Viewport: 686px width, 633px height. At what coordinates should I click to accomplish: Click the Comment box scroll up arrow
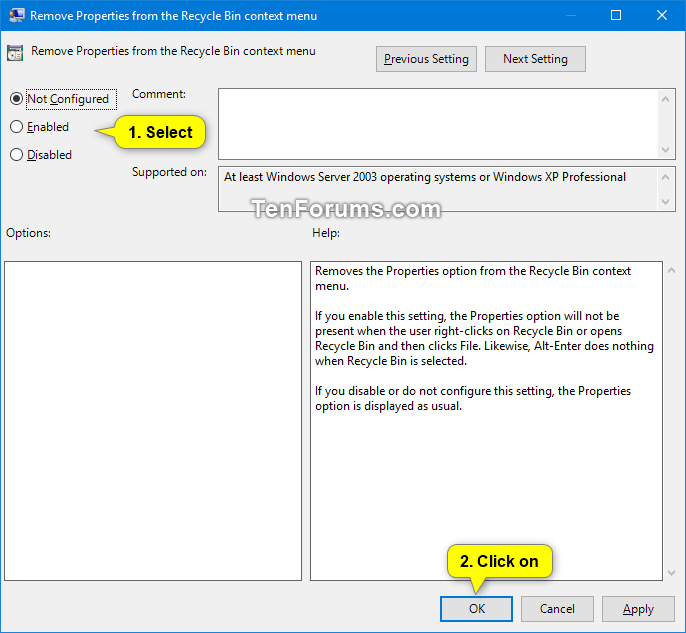point(665,99)
